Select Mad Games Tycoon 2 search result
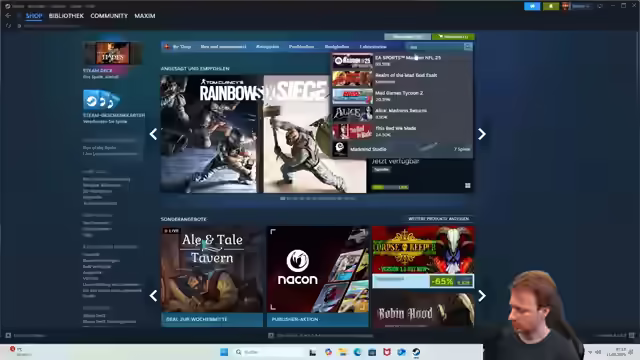Image resolution: width=640 pixels, height=360 pixels. point(402,96)
